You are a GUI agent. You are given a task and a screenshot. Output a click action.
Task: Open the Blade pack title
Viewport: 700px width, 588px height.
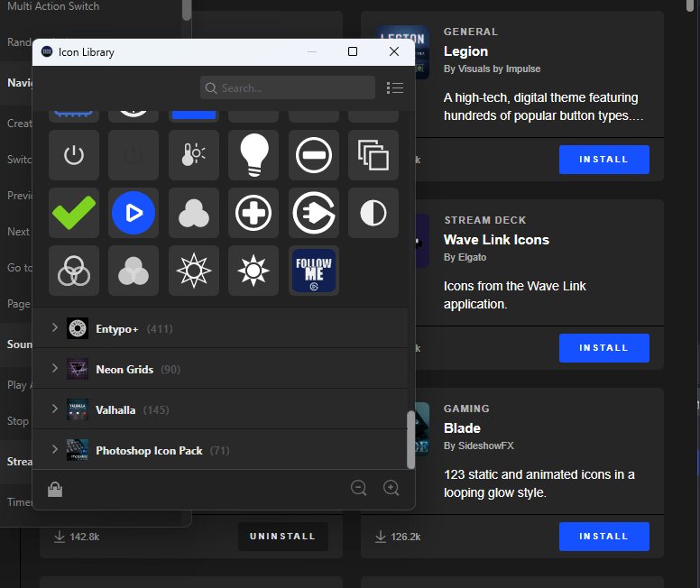coord(462,428)
